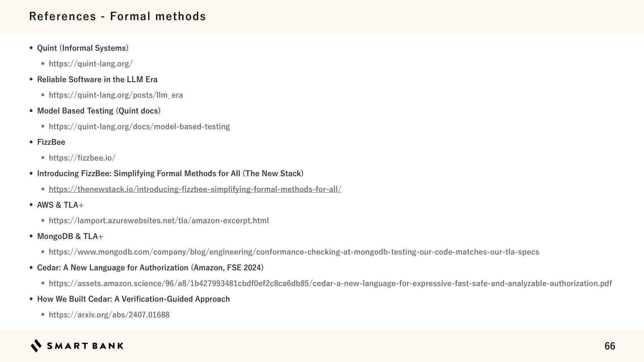Click the "References - Formal methods" slide title

(117, 16)
